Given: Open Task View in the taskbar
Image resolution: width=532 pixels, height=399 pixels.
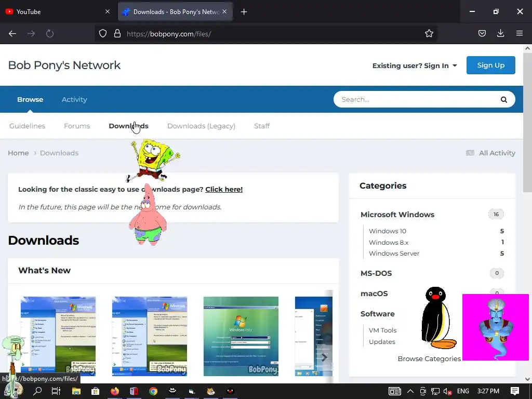Looking at the screenshot, I should (56, 391).
